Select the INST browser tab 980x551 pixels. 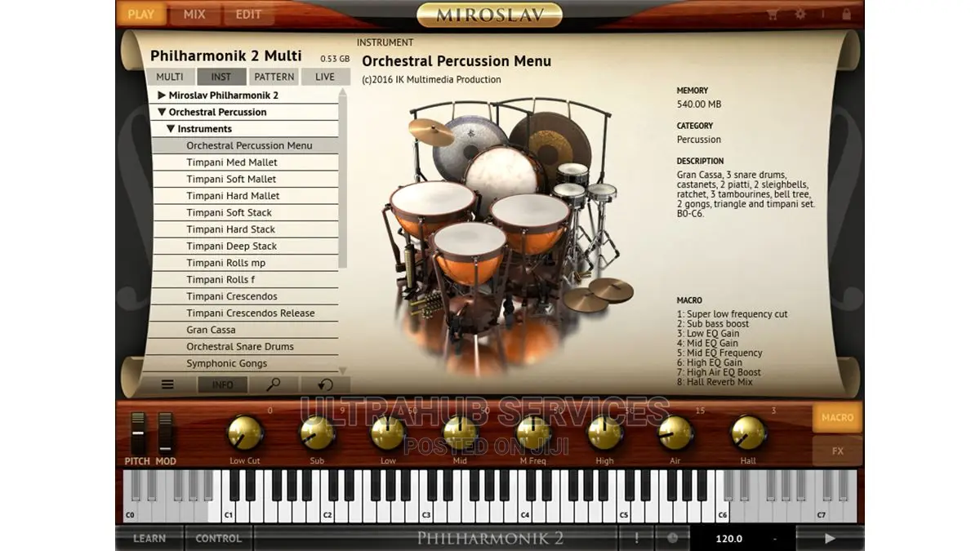click(x=221, y=77)
